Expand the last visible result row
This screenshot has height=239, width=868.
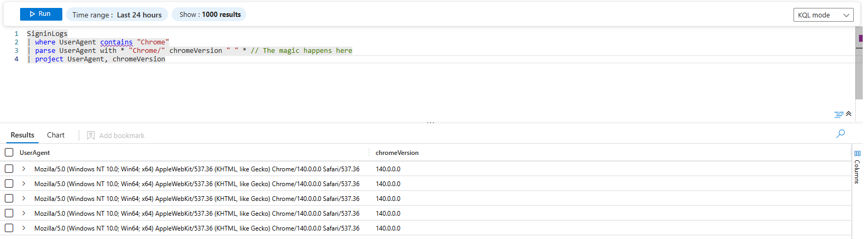click(x=24, y=228)
